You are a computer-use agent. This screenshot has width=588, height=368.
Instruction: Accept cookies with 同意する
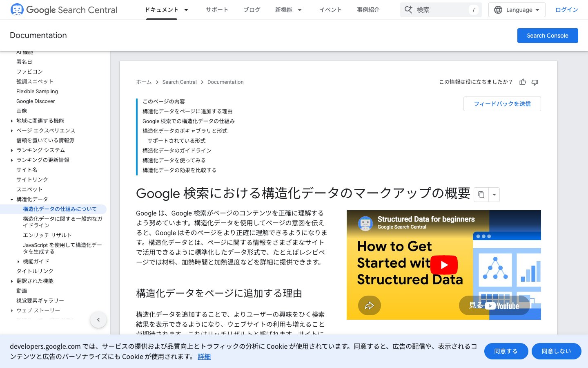click(x=506, y=351)
